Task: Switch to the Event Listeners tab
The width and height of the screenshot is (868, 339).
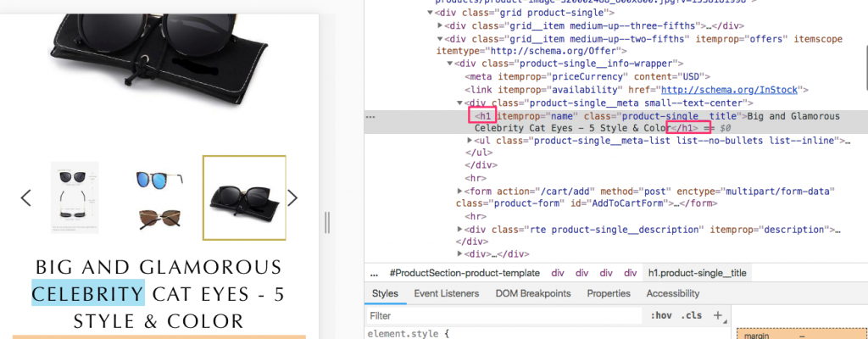Action: (x=446, y=293)
